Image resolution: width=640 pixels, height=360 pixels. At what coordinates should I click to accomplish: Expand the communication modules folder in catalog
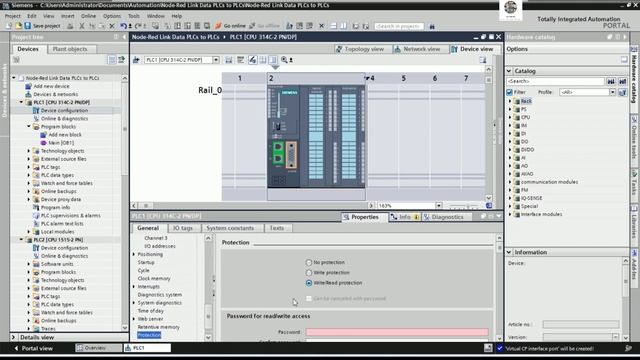[510, 182]
